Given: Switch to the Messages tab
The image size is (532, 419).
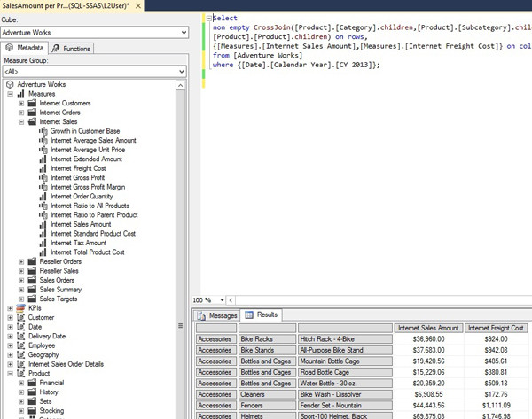Looking at the screenshot, I should pos(218,315).
